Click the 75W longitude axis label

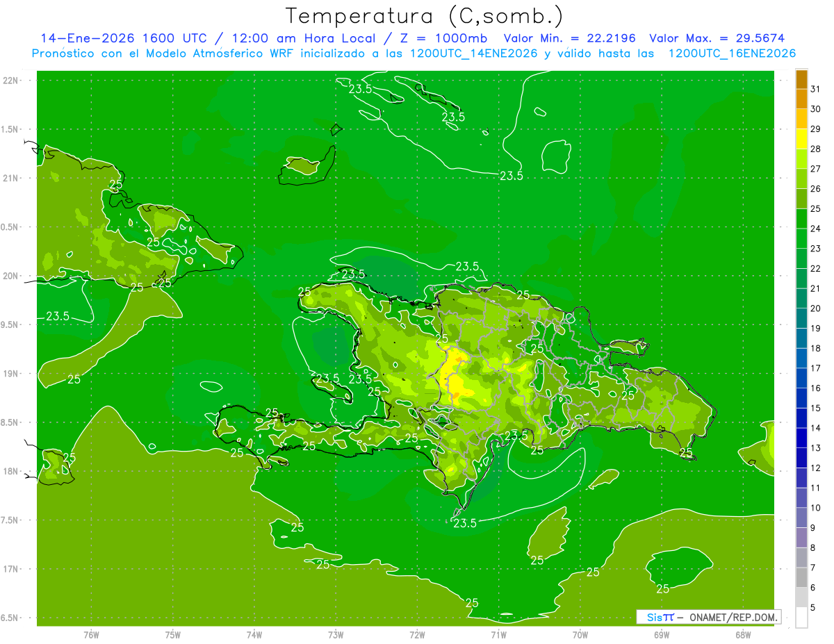(173, 634)
